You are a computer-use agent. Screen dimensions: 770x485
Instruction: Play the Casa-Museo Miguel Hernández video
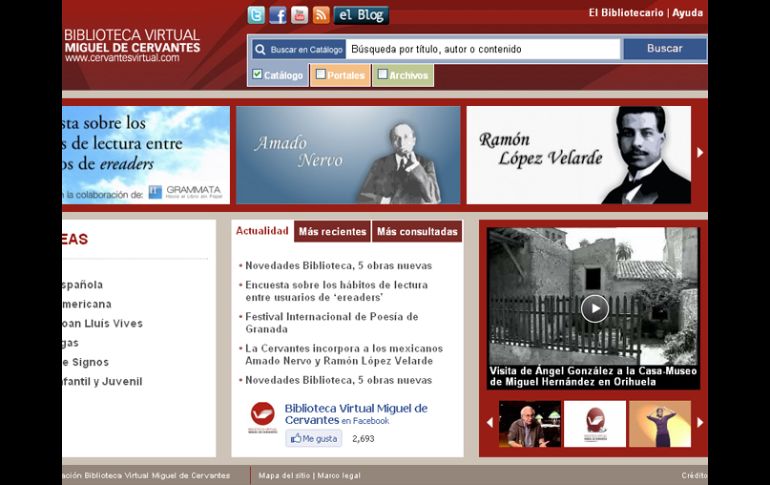point(594,308)
